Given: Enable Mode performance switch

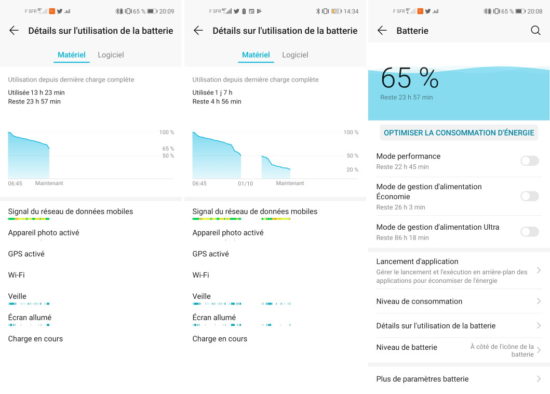Looking at the screenshot, I should click(x=530, y=161).
